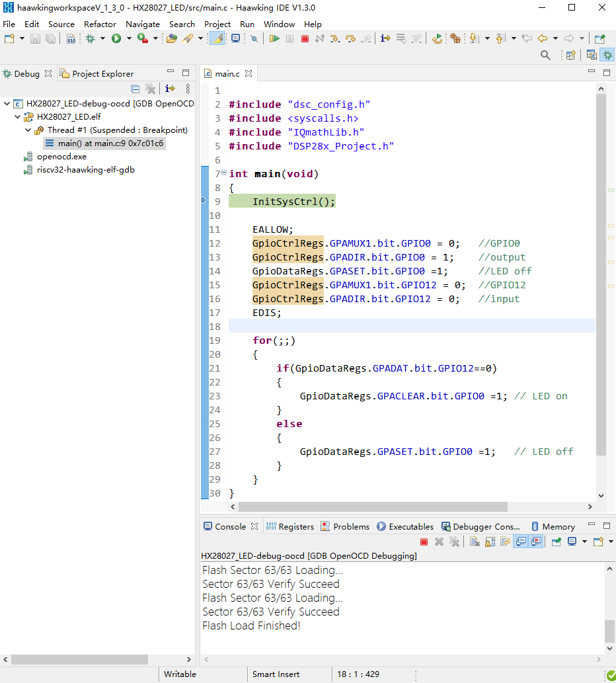The width and height of the screenshot is (616, 683).
Task: Collapse the main function fold marker
Action: pos(224,173)
